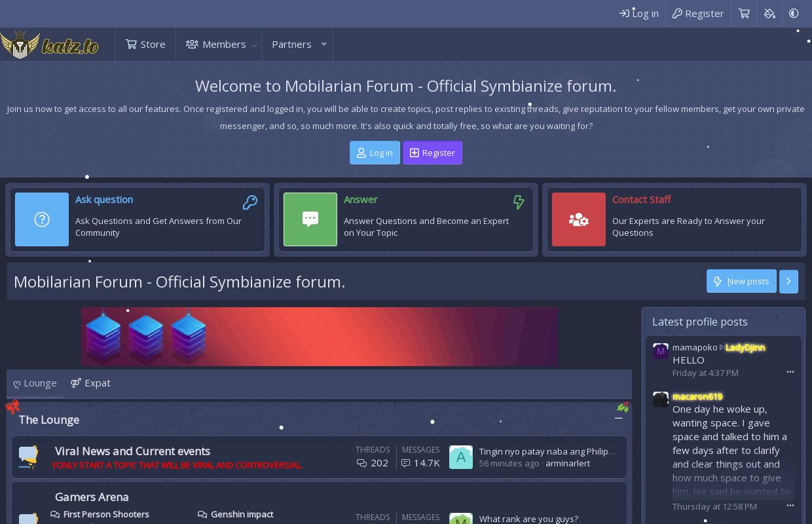The height and width of the screenshot is (524, 812).
Task: Click arminarlert's avatar thumbnail
Action: point(461,457)
